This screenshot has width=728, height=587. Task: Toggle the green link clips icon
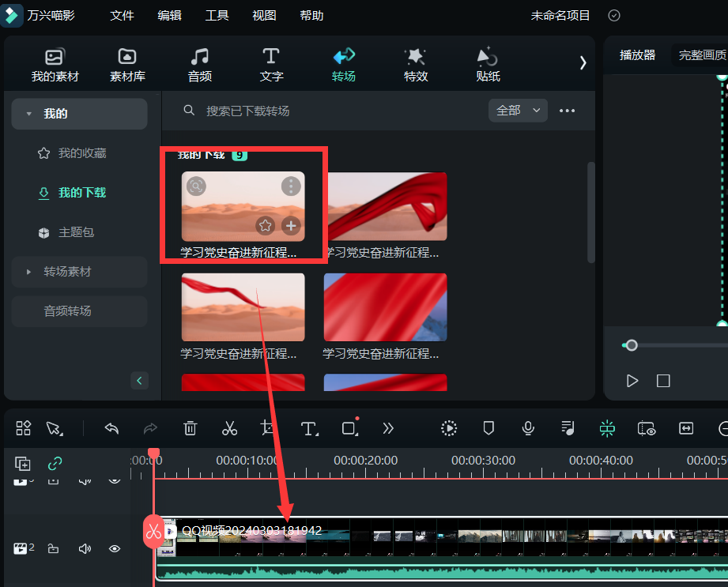tap(55, 463)
